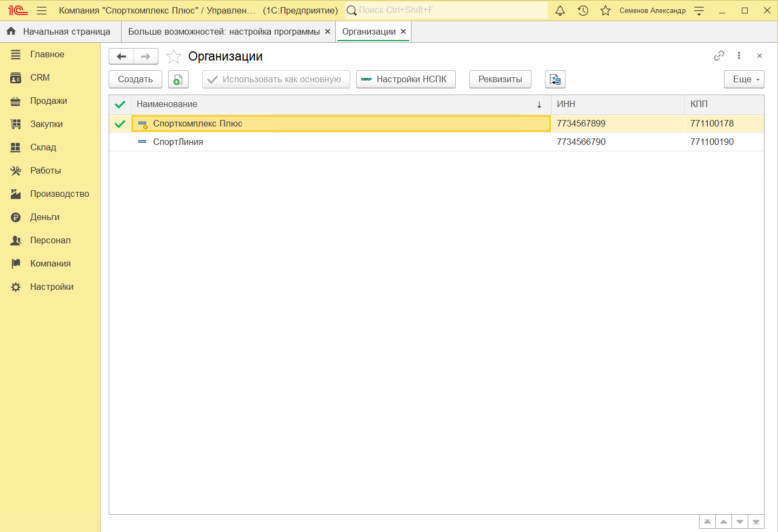
Task: Click the ИНН column header
Action: pyautogui.click(x=617, y=104)
